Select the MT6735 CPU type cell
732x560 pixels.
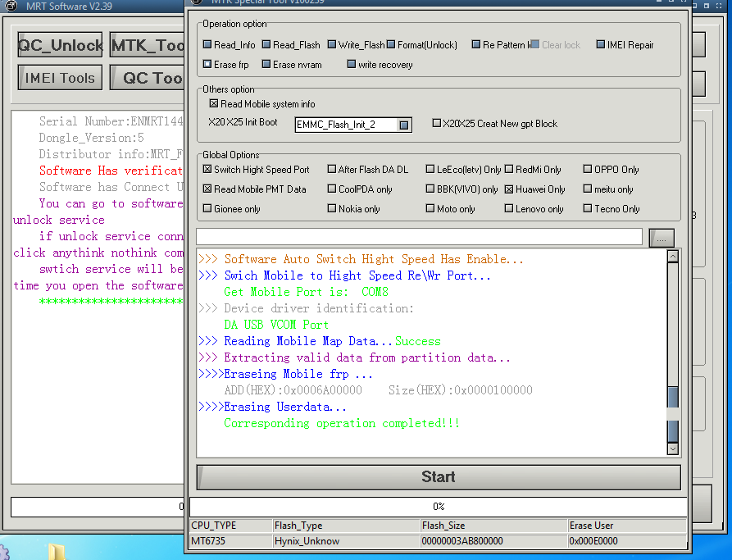231,541
